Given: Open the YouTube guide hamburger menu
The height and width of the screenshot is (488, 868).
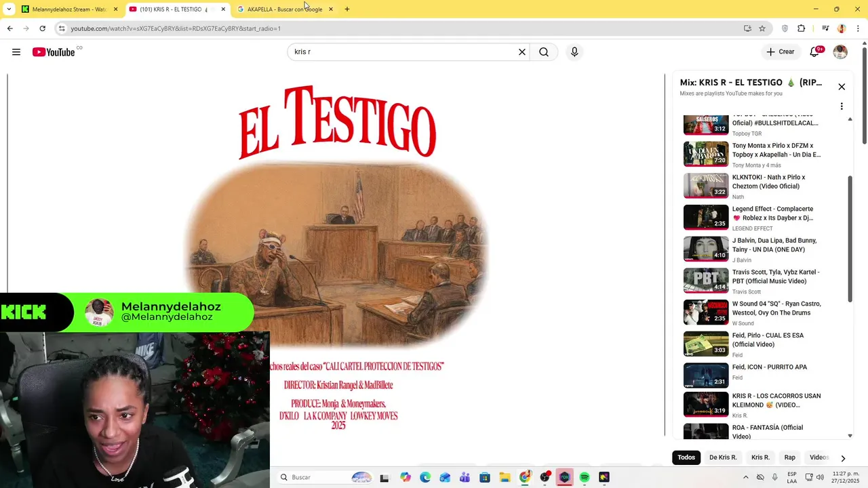Looking at the screenshot, I should coord(16,52).
